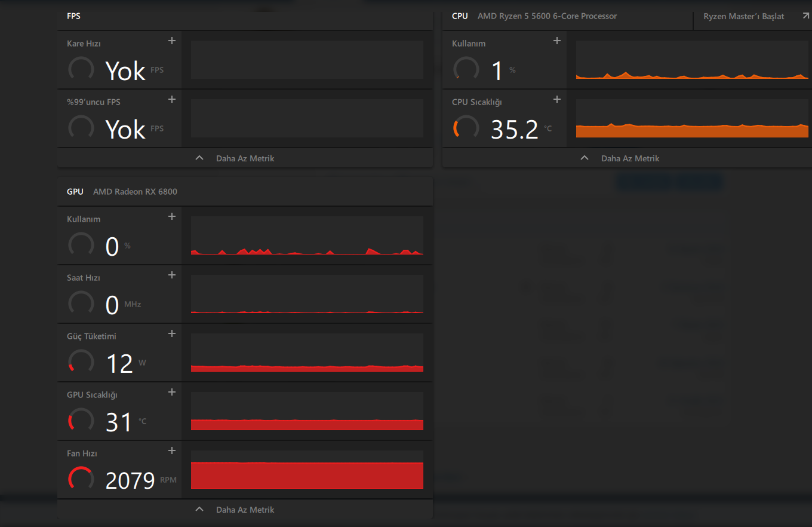The image size is (812, 527).
Task: Click the 31 °C GPU temperature value
Action: (119, 422)
